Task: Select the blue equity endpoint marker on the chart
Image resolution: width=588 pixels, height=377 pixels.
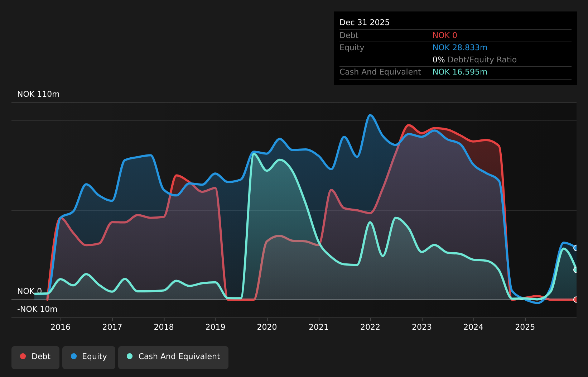Action: 575,248
